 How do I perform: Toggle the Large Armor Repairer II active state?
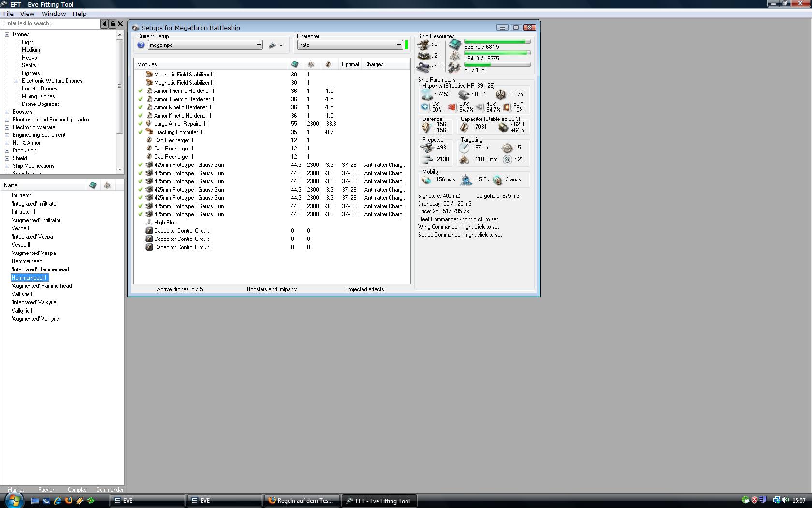click(141, 124)
